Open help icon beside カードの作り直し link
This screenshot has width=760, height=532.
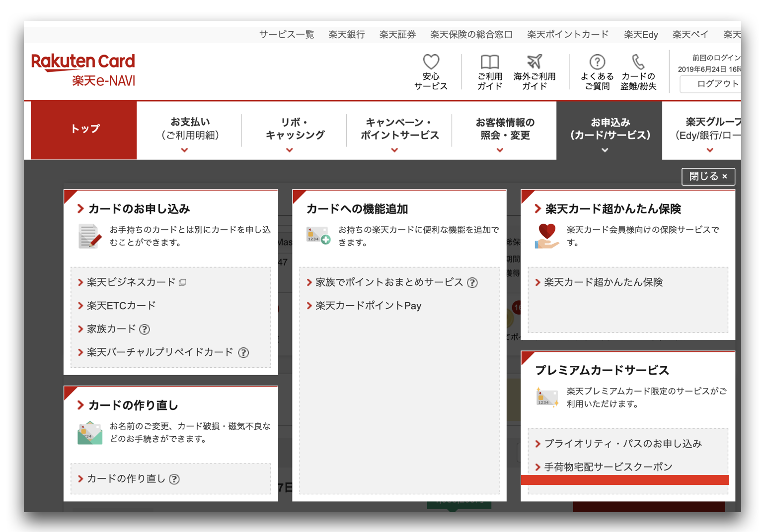(x=174, y=479)
